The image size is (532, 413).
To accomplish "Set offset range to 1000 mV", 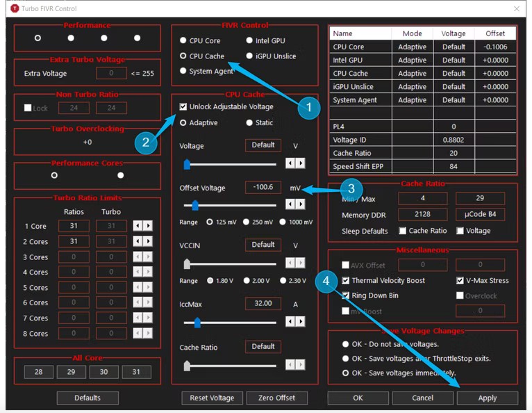I will click(283, 222).
